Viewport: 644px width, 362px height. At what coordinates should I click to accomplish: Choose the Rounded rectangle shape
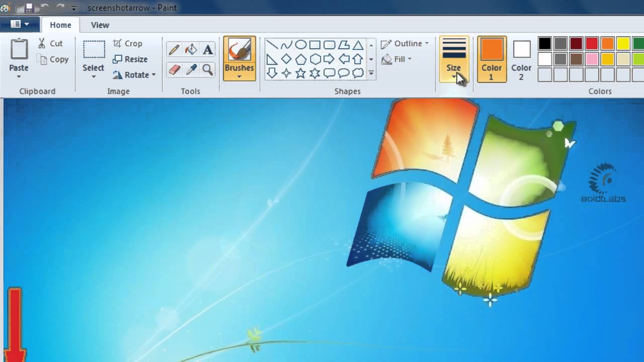[x=330, y=45]
